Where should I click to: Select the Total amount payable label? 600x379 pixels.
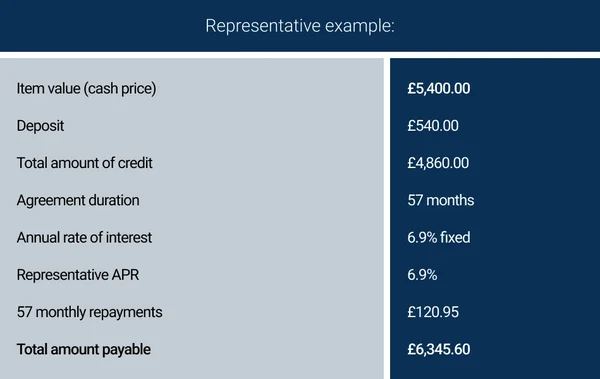[x=83, y=349]
